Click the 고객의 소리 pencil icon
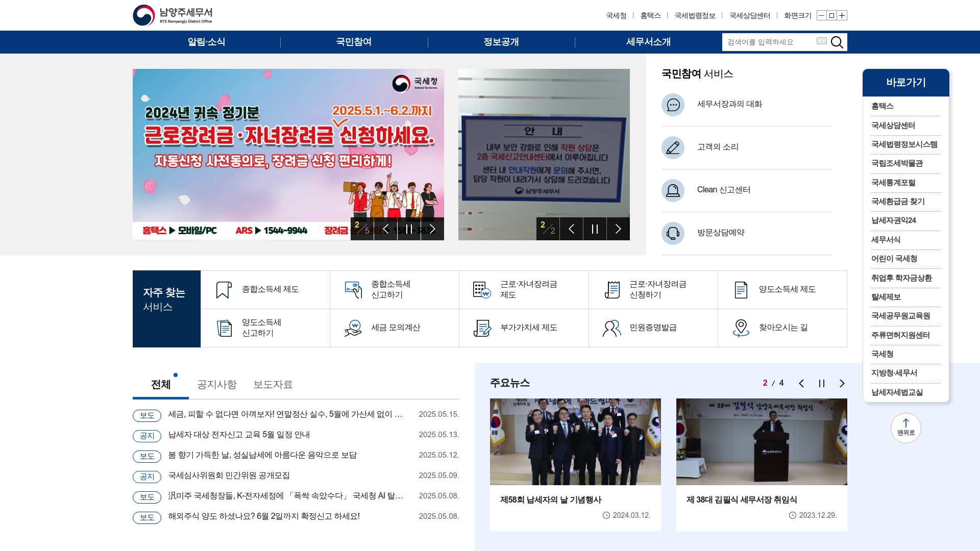 coord(673,147)
